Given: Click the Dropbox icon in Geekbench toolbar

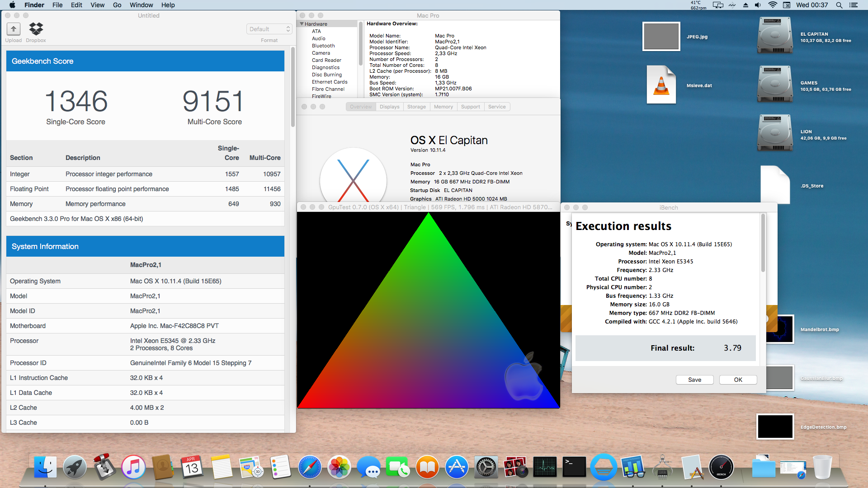Looking at the screenshot, I should [36, 29].
